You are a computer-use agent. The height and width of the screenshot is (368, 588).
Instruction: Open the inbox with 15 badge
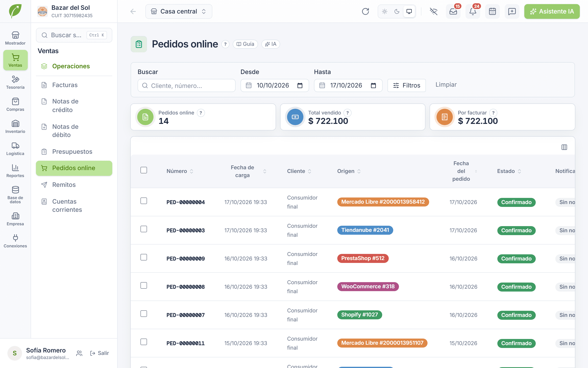453,11
